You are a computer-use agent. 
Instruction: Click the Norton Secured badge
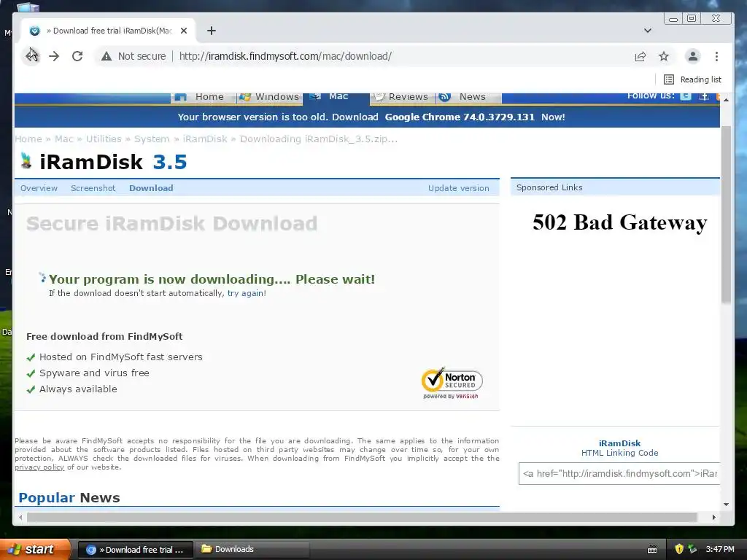(x=452, y=382)
